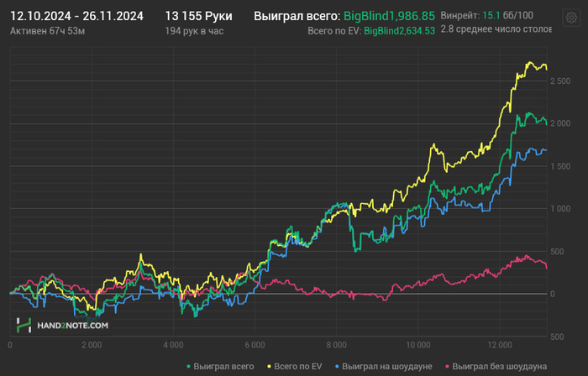Open the graph settings gear icon
Viewport: 588px width, 376px height.
click(x=571, y=18)
